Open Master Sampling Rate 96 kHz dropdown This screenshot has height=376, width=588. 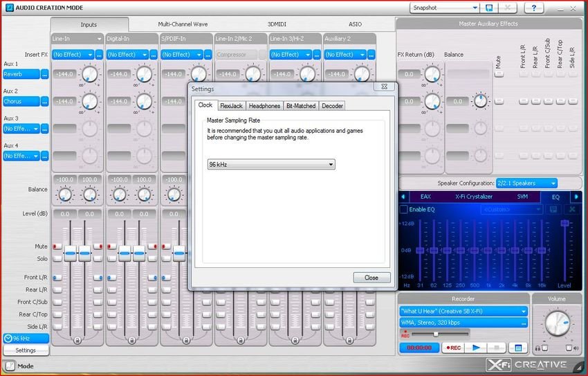click(271, 164)
